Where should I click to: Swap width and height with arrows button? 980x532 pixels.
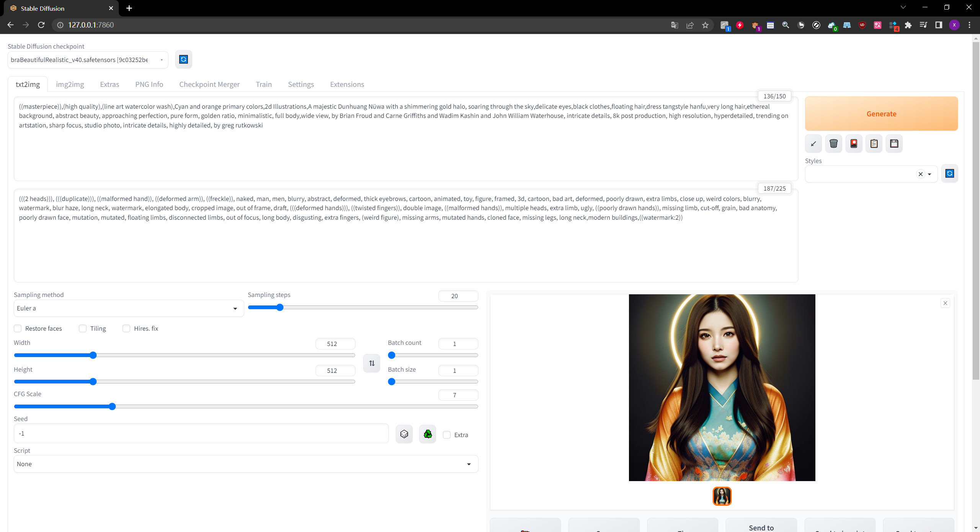[x=372, y=363]
